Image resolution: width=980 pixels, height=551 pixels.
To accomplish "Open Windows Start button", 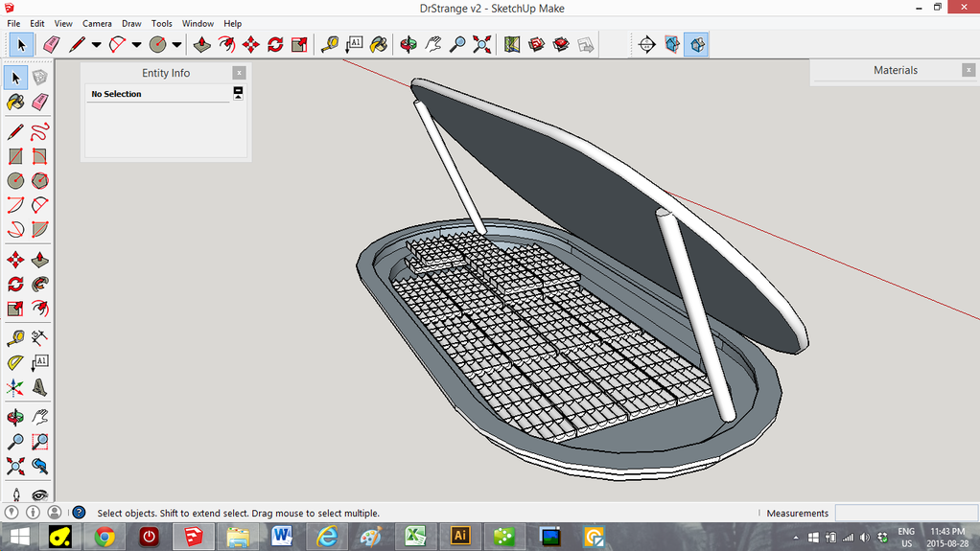I will pyautogui.click(x=19, y=537).
